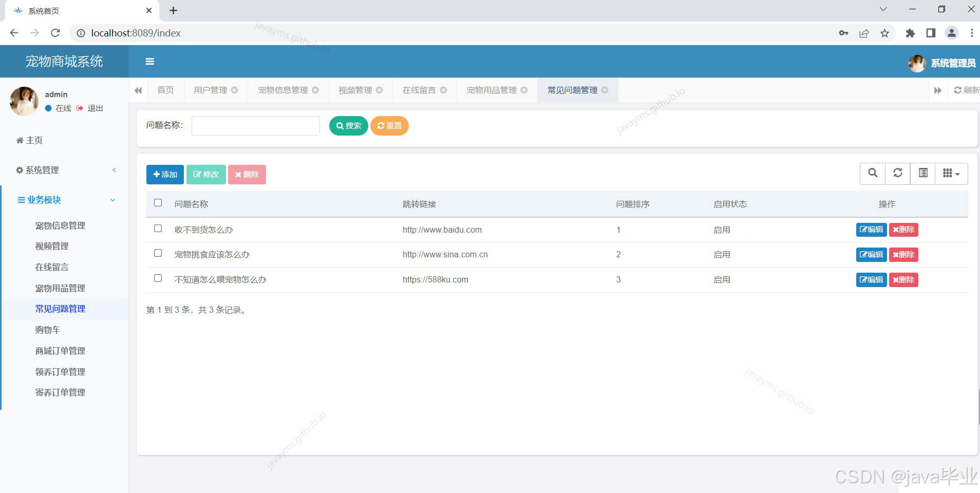
Task: Refresh the table with the circular arrows icon
Action: 898,173
